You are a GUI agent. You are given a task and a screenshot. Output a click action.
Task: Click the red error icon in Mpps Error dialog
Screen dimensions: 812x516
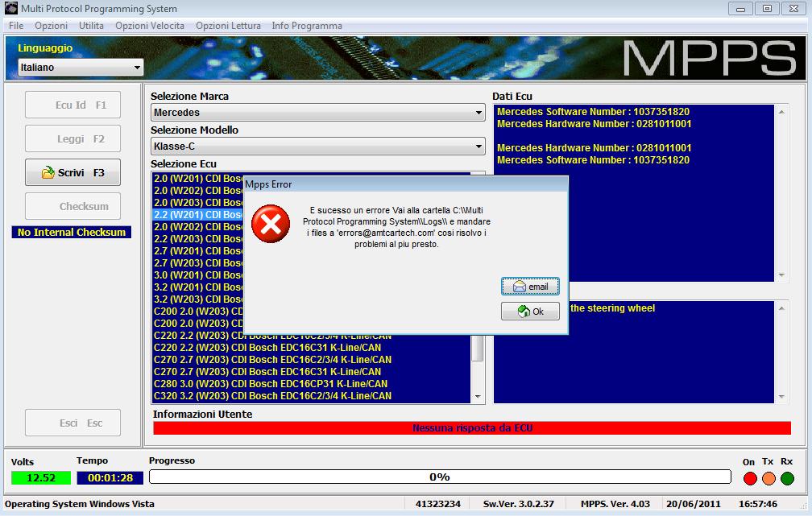pos(271,224)
